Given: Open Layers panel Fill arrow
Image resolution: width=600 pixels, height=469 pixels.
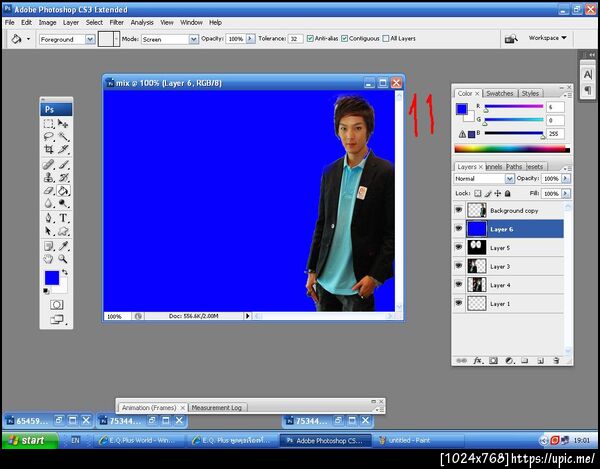Looking at the screenshot, I should pos(566,194).
